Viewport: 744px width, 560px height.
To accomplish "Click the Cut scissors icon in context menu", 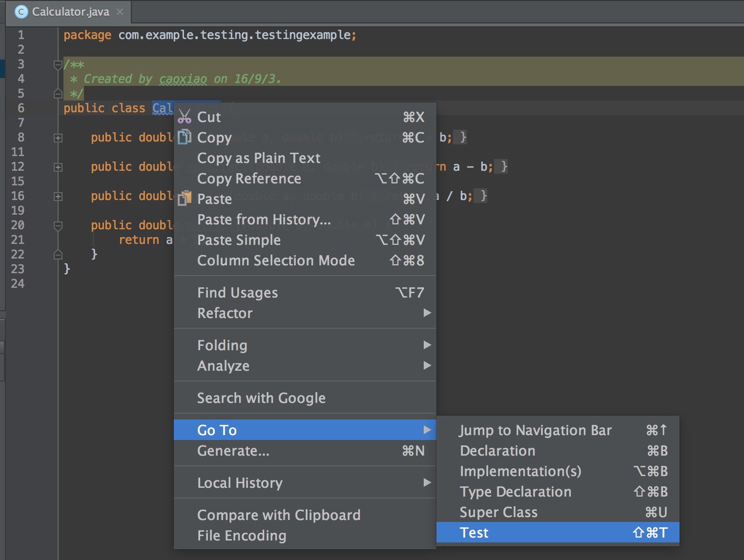I will tap(185, 117).
